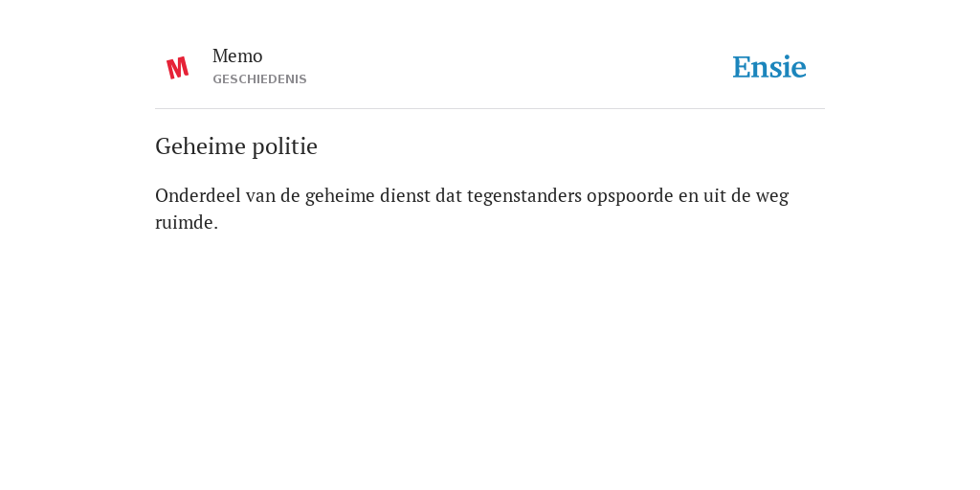Viewport: 980px width, 490px height.
Task: Open the Ensie logo link
Action: click(769, 67)
